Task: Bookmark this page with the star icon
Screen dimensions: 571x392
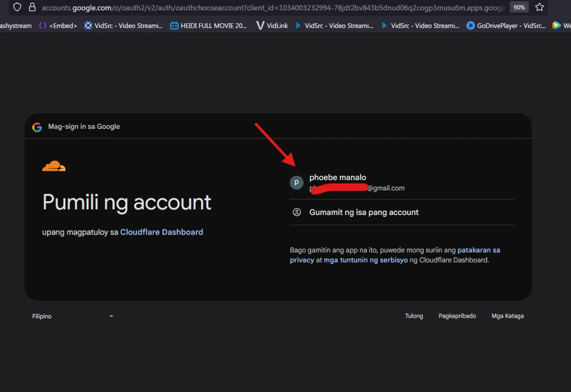Action: click(x=539, y=7)
